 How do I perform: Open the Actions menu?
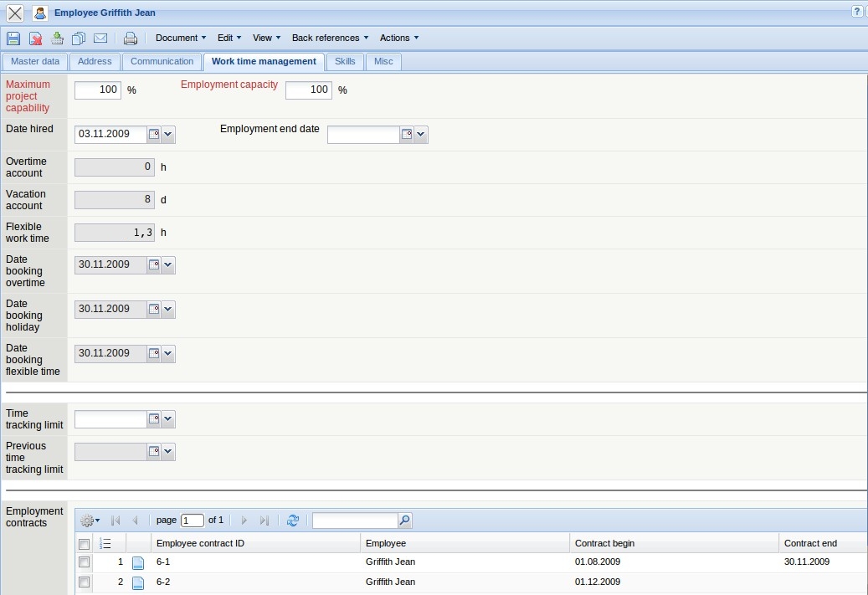398,38
